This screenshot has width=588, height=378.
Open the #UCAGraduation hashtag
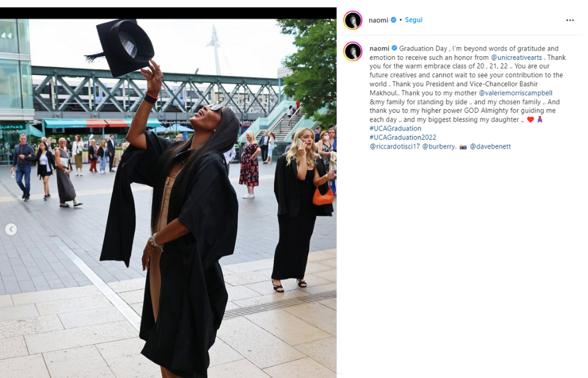click(395, 128)
